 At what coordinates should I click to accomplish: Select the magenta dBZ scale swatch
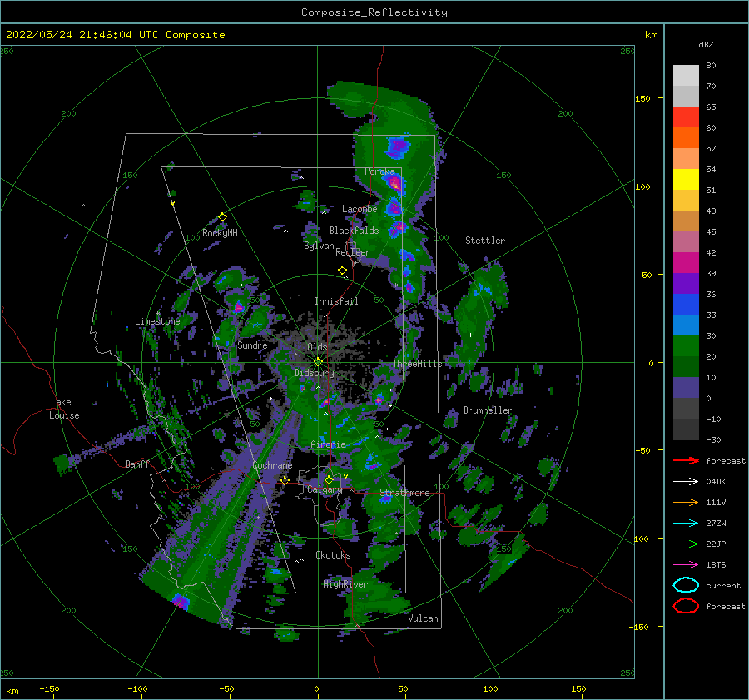(x=686, y=263)
